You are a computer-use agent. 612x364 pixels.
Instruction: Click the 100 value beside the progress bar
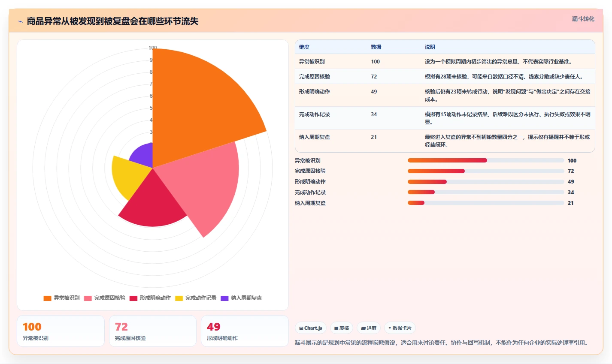[572, 161]
